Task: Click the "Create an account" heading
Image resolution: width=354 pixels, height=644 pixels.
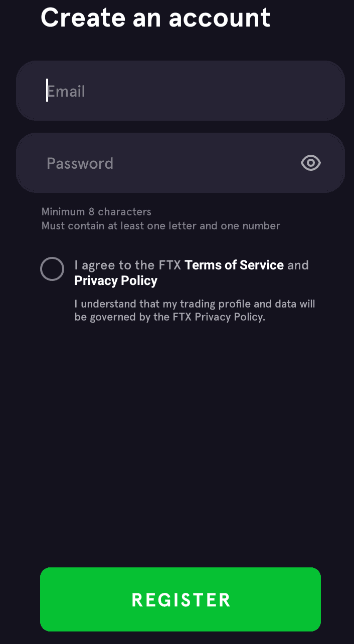Action: coord(155,18)
